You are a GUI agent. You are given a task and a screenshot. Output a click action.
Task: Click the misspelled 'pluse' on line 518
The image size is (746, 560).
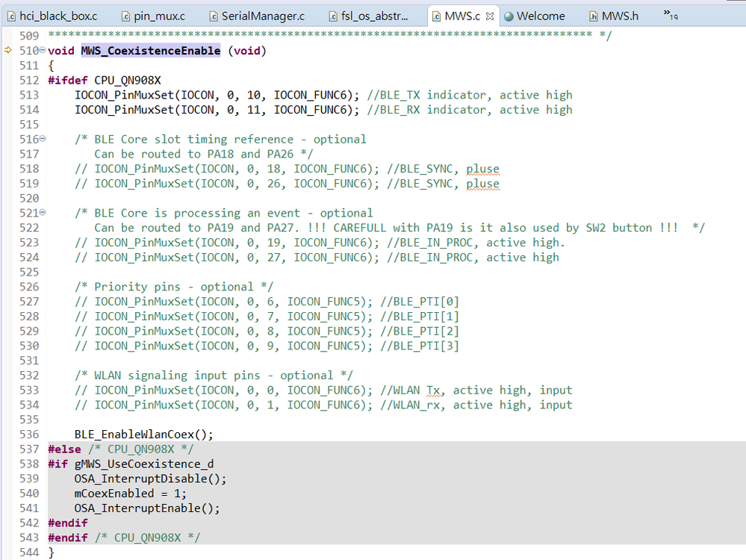pyautogui.click(x=482, y=169)
